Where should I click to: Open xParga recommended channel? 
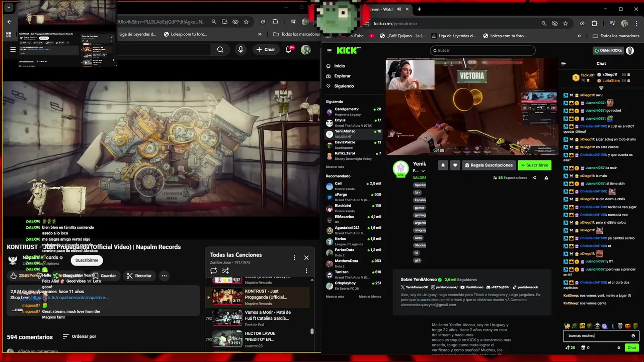[x=354, y=197]
